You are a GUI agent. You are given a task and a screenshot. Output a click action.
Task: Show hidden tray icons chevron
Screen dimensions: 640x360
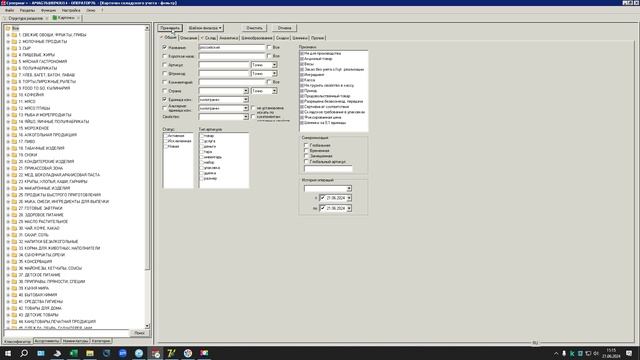coord(556,353)
